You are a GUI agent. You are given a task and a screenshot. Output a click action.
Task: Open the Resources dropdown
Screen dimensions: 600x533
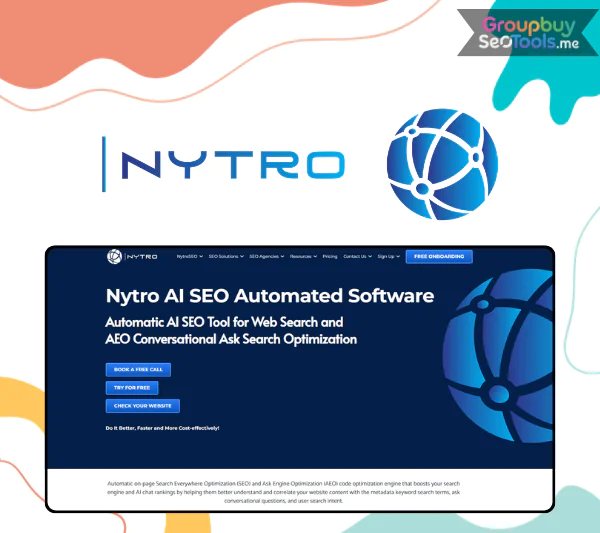303,256
